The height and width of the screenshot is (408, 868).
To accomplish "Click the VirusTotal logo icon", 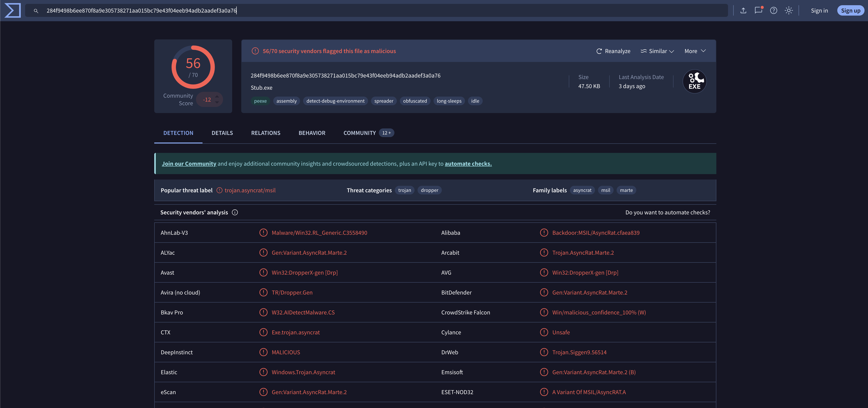I will pyautogui.click(x=13, y=10).
